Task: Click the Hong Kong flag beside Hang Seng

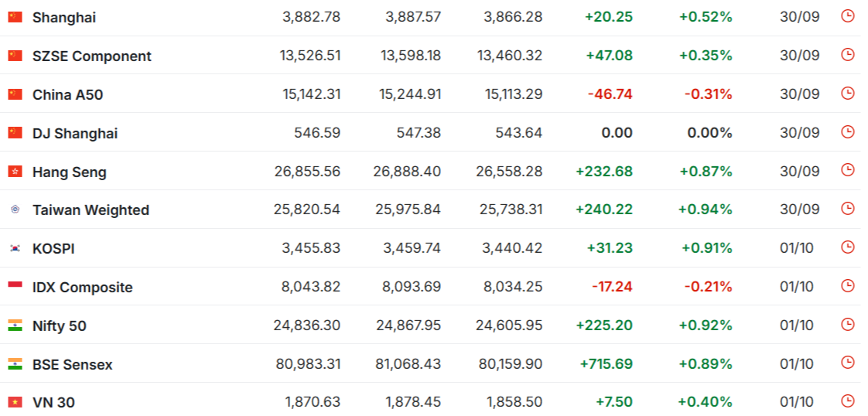Action: coord(15,172)
